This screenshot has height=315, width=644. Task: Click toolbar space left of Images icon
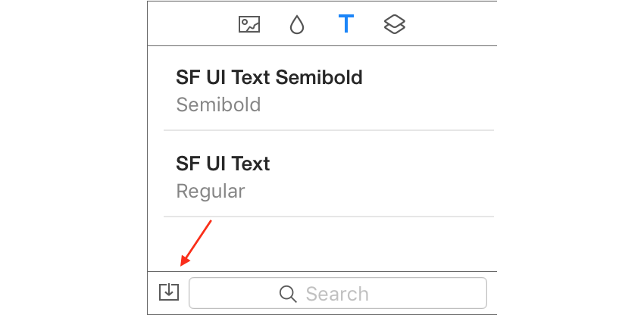click(x=193, y=25)
